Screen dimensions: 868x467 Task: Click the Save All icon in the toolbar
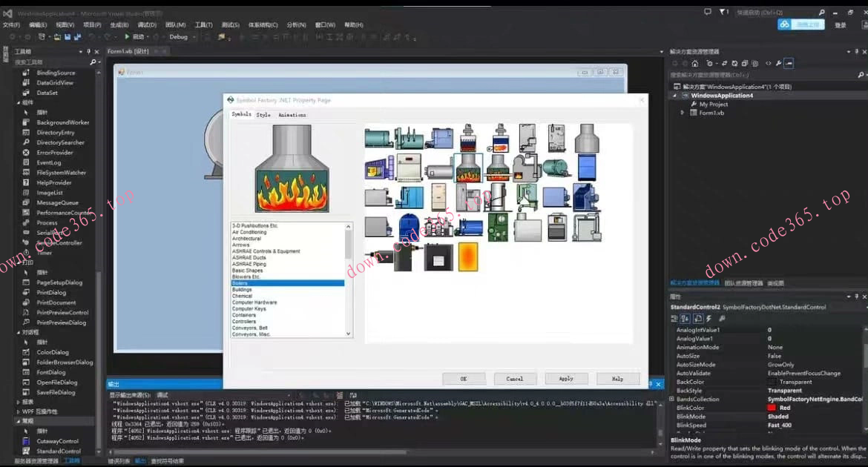point(76,36)
